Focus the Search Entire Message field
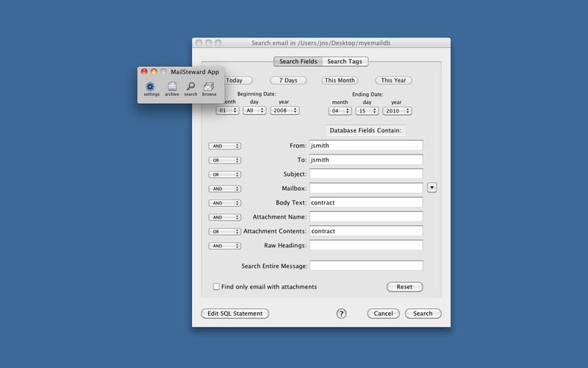The height and width of the screenshot is (368, 588). [x=365, y=266]
